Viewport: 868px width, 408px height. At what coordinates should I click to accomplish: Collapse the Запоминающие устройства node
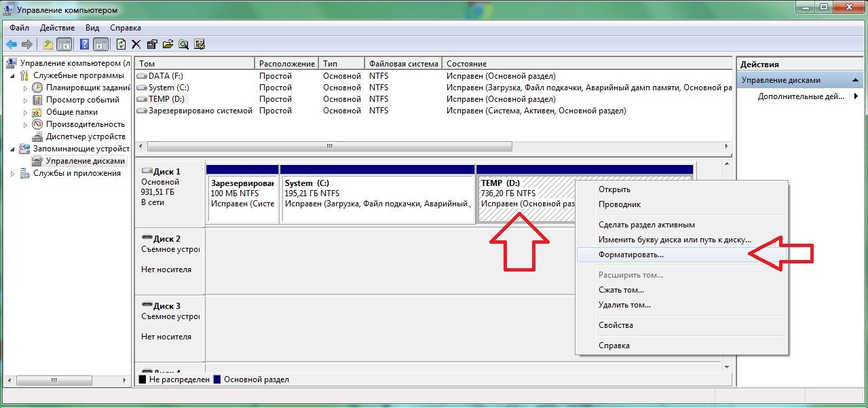click(x=14, y=149)
